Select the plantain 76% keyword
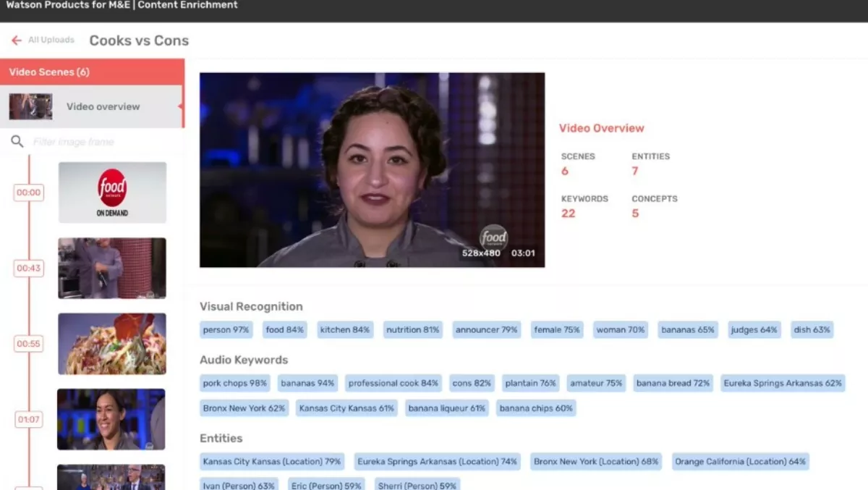The width and height of the screenshot is (868, 490). (531, 384)
